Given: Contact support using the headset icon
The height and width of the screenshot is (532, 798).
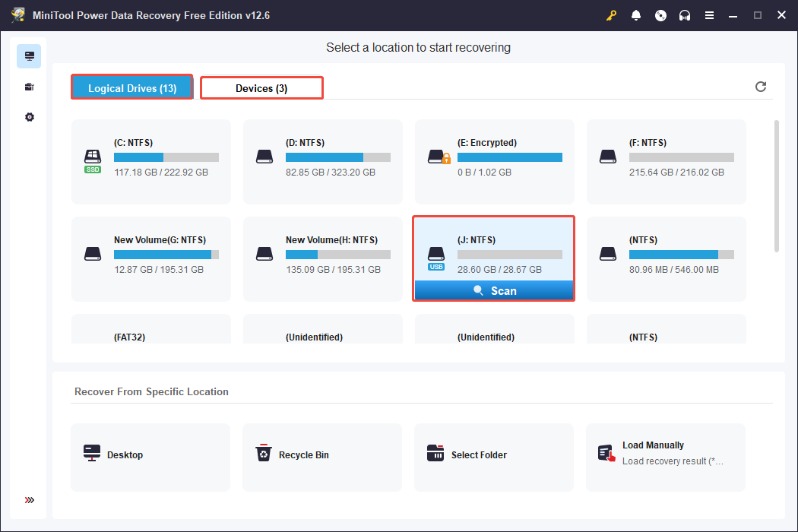Looking at the screenshot, I should click(685, 14).
